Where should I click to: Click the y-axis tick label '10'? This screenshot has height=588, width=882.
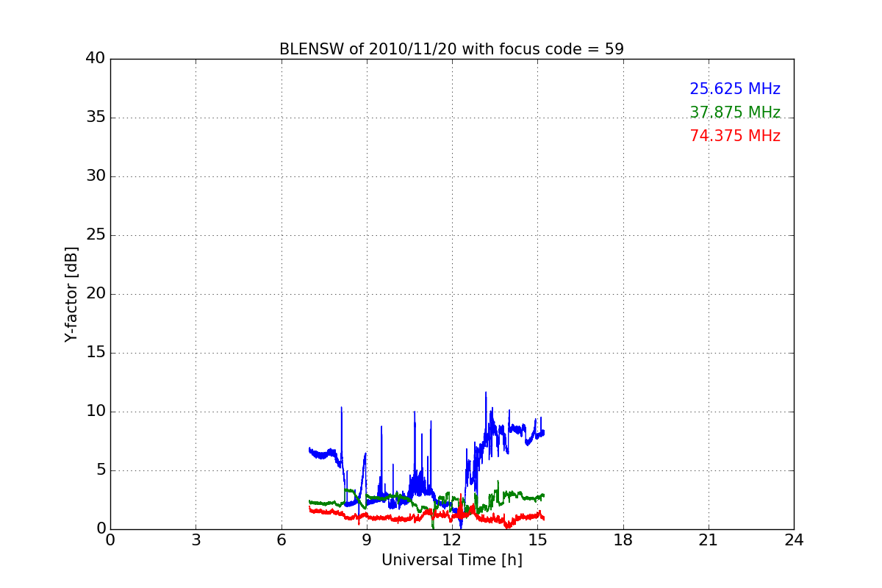coord(96,412)
